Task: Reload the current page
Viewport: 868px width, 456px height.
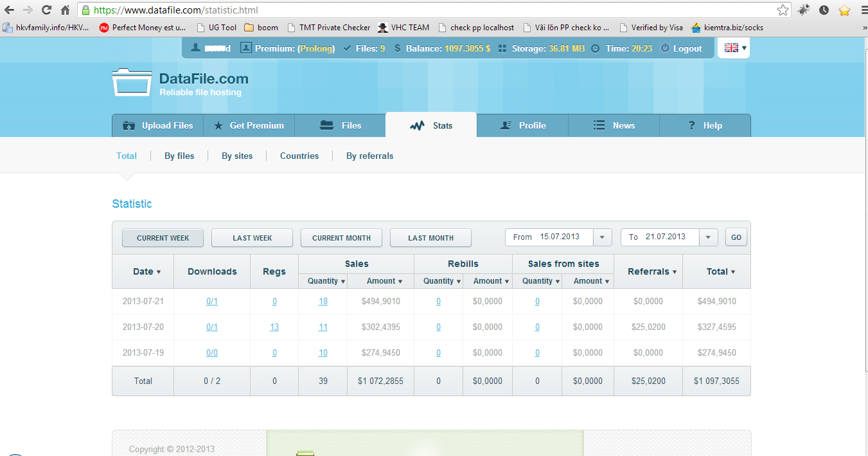Action: [x=46, y=10]
